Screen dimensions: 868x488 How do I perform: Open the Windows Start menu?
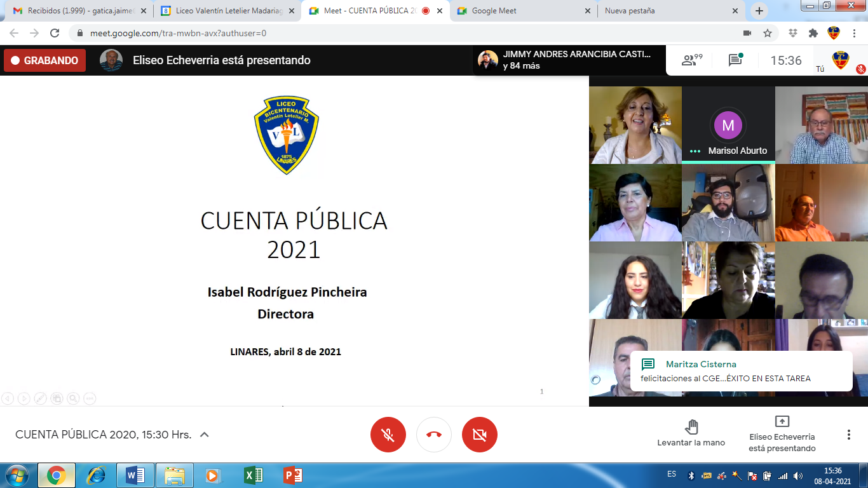[17, 475]
